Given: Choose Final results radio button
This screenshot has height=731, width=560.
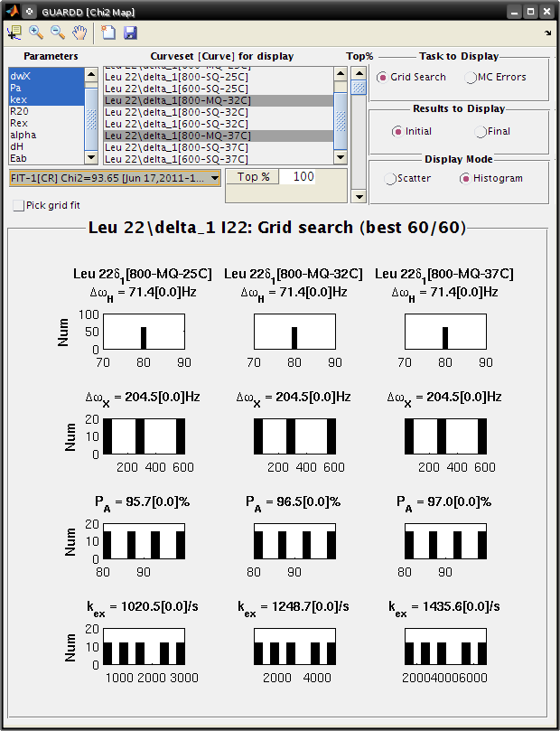Looking at the screenshot, I should pos(480,131).
